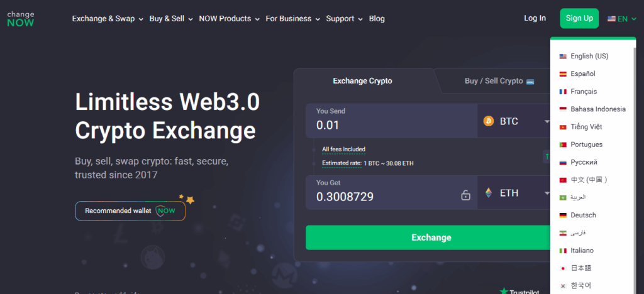
Task: Toggle the fixed rate lock icon
Action: [x=465, y=195]
